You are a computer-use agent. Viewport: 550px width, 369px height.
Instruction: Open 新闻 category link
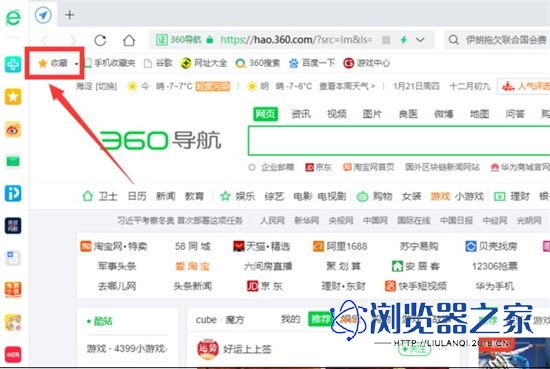[x=166, y=196]
